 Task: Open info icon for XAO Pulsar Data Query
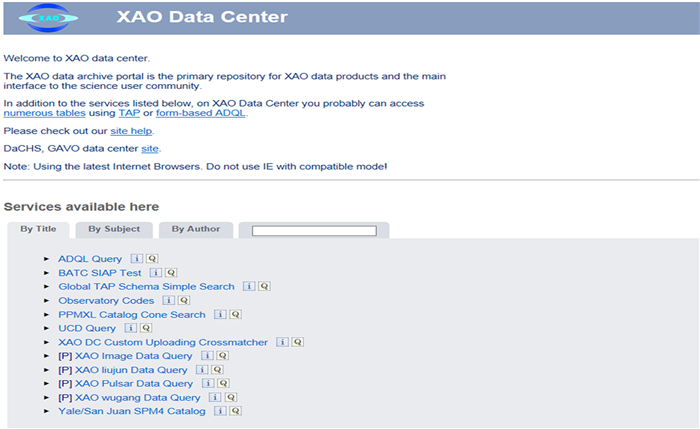coord(208,383)
